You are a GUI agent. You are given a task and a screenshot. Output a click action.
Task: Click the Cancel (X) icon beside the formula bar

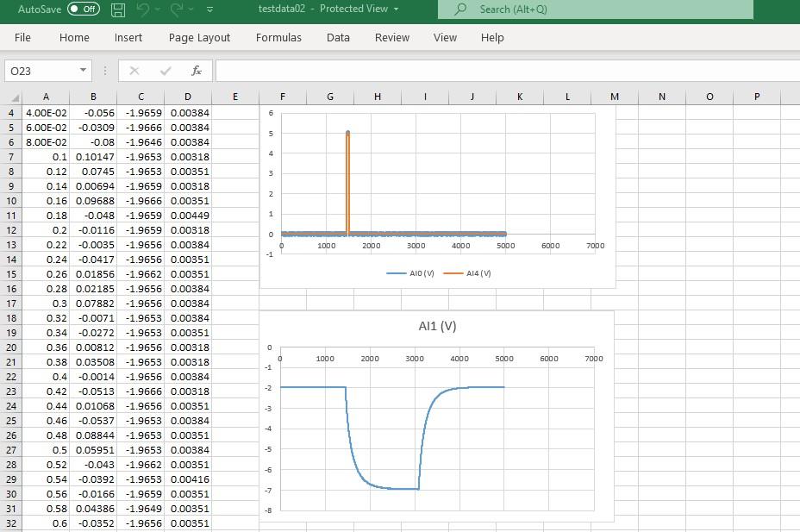point(134,71)
